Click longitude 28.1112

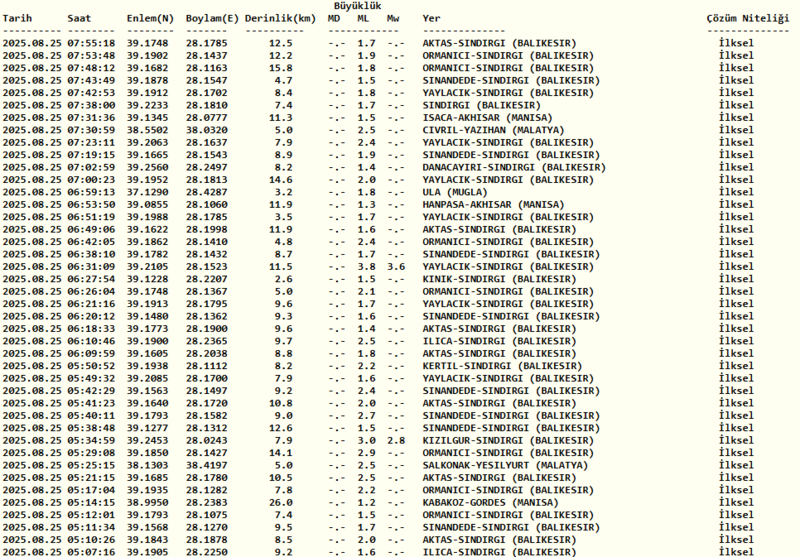pos(207,366)
